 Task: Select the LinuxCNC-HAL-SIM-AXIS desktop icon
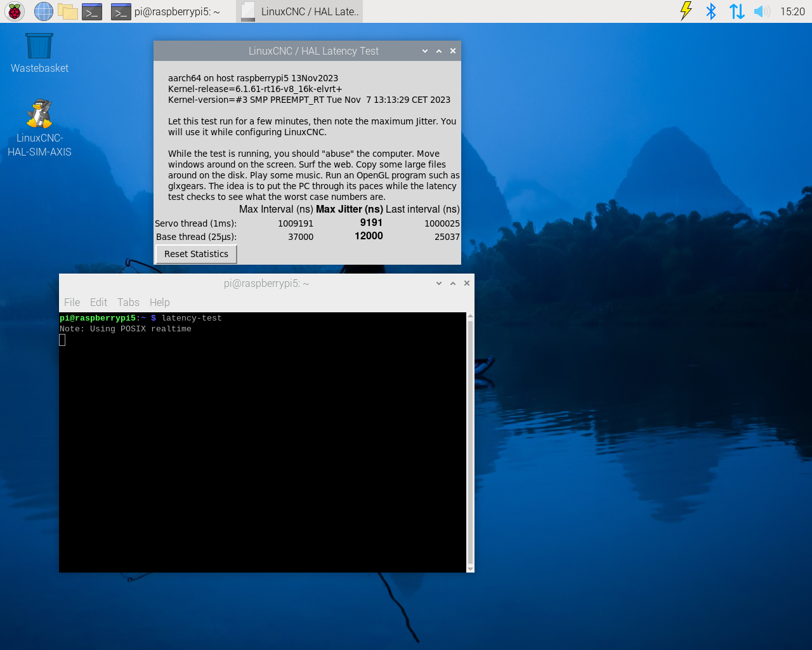click(39, 128)
